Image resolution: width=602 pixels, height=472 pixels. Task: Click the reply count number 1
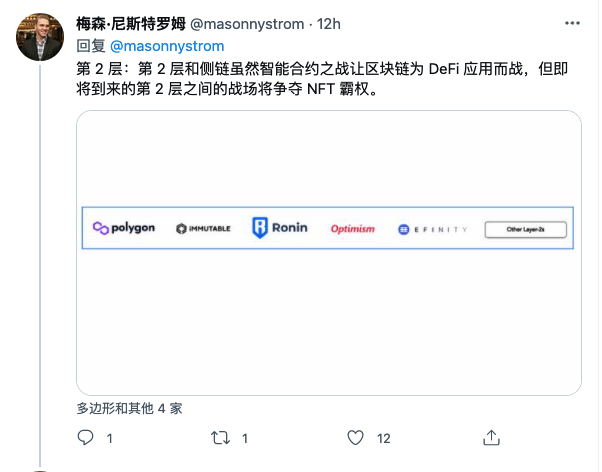(x=110, y=438)
